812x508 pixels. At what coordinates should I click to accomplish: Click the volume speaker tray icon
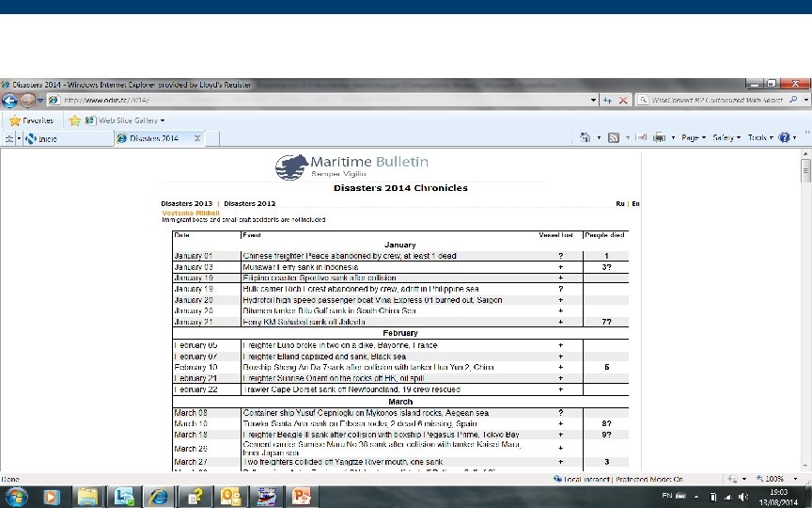742,497
